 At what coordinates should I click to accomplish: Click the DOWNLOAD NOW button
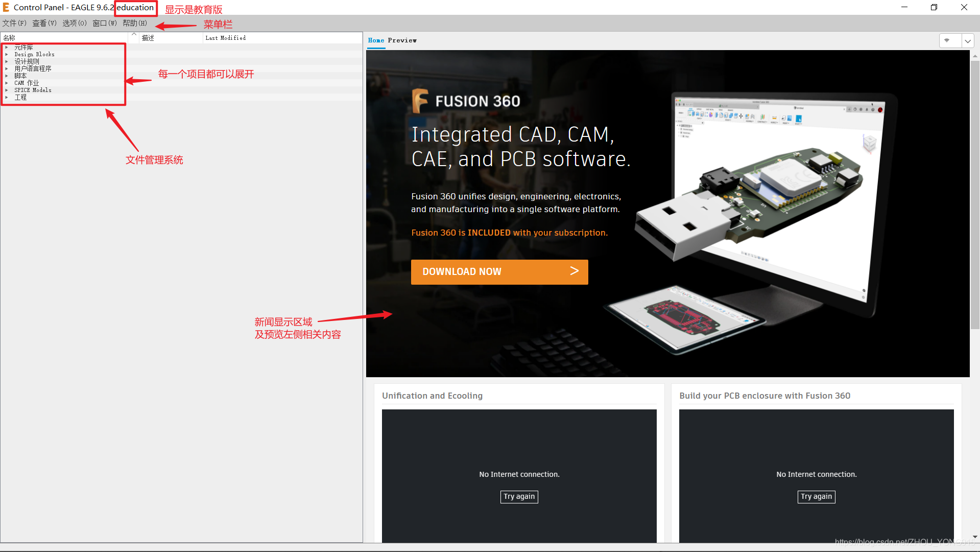(x=499, y=272)
